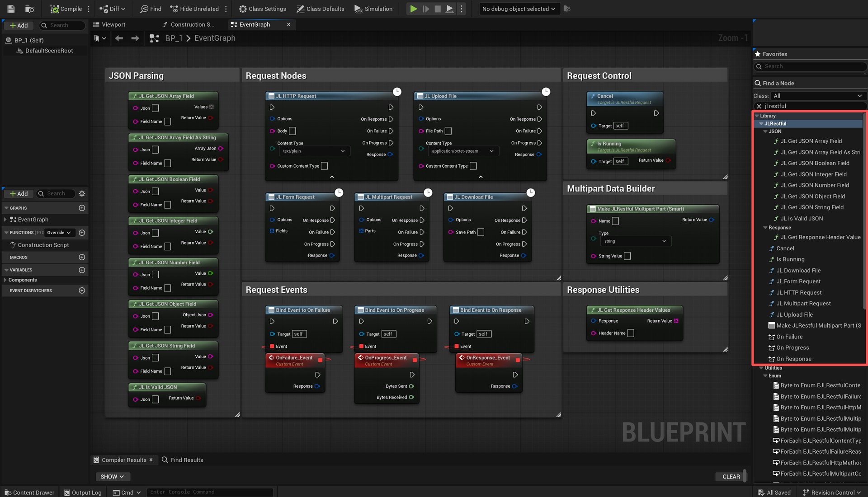Switch to the Find Results tab

point(182,460)
